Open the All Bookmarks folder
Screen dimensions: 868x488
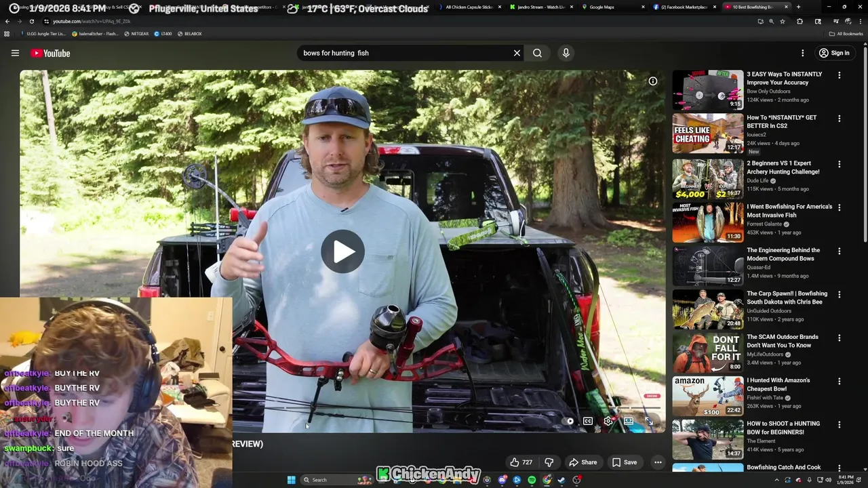click(846, 33)
